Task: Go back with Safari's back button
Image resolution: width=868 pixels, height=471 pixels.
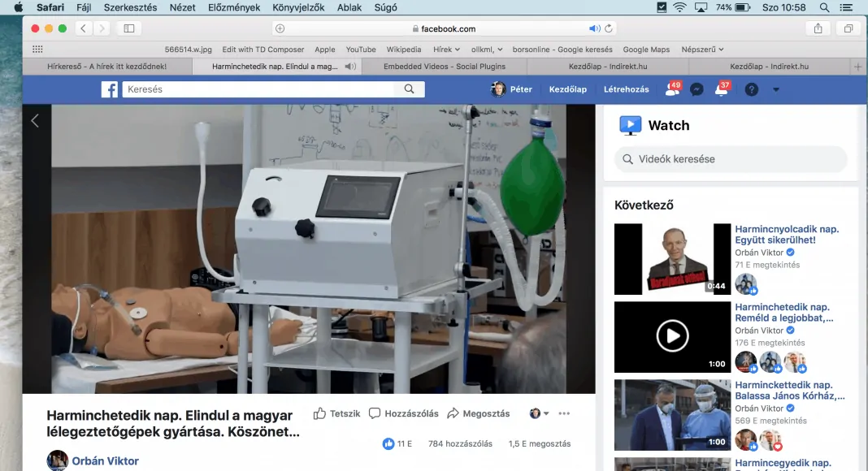Action: pos(83,28)
